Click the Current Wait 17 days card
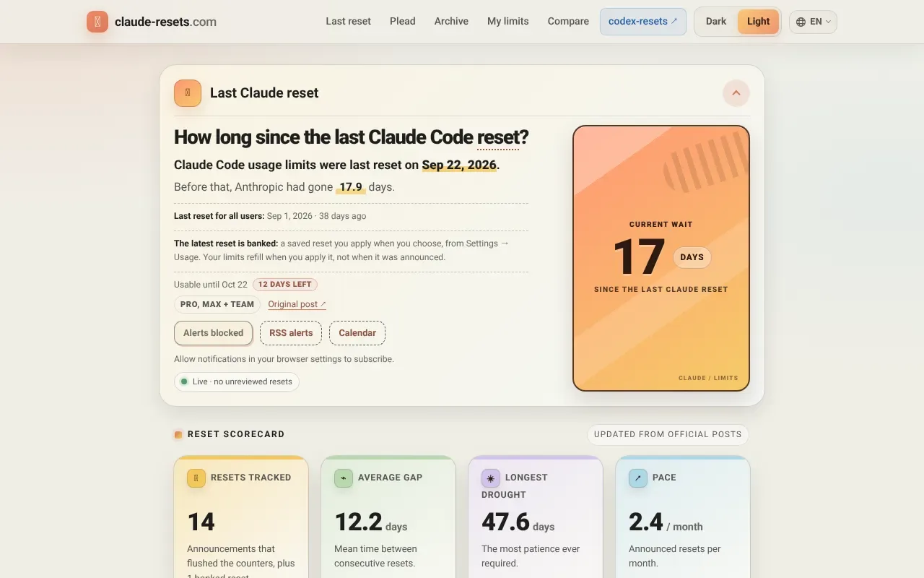Screen dimensions: 924x578 coord(661,259)
